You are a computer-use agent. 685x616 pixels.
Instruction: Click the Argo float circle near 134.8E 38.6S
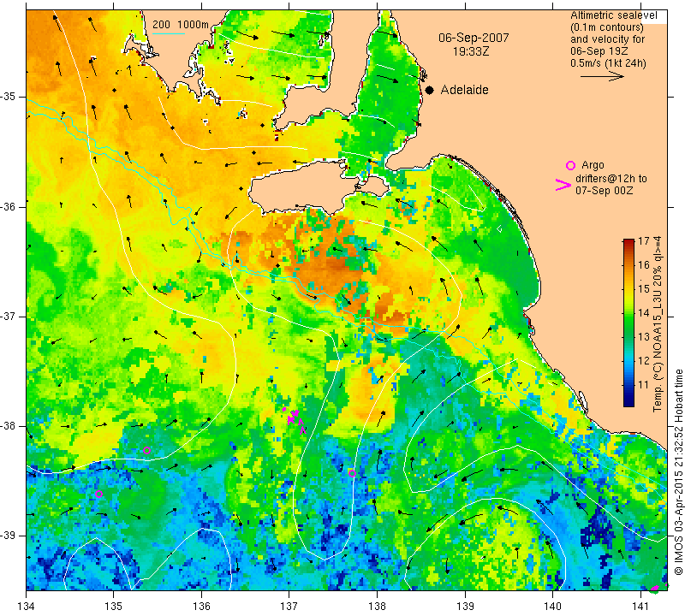98,495
